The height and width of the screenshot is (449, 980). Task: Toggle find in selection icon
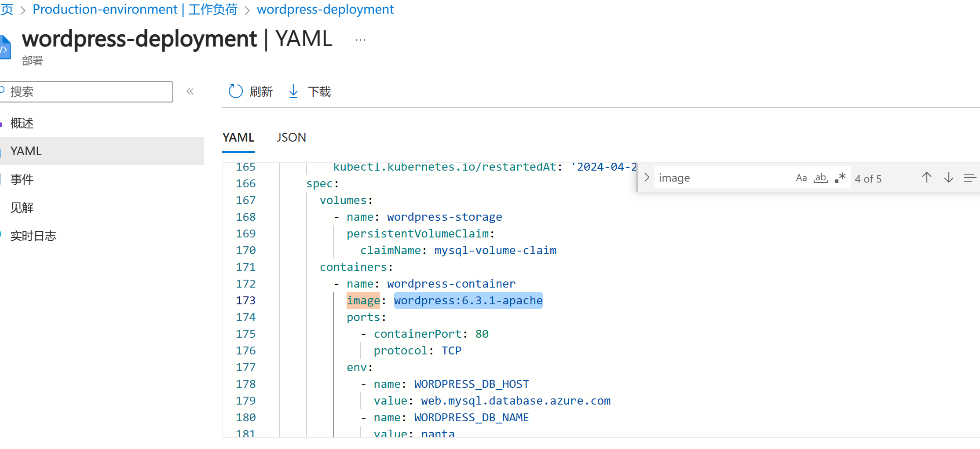(x=970, y=178)
